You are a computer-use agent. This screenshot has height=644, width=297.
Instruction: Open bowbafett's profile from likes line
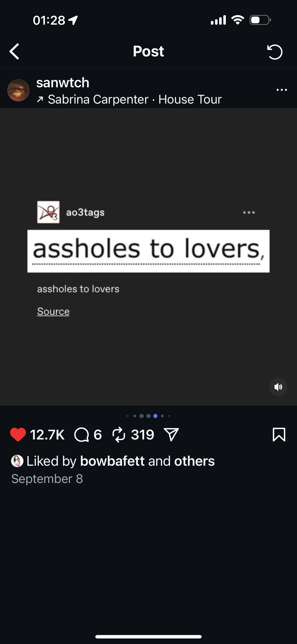112,461
